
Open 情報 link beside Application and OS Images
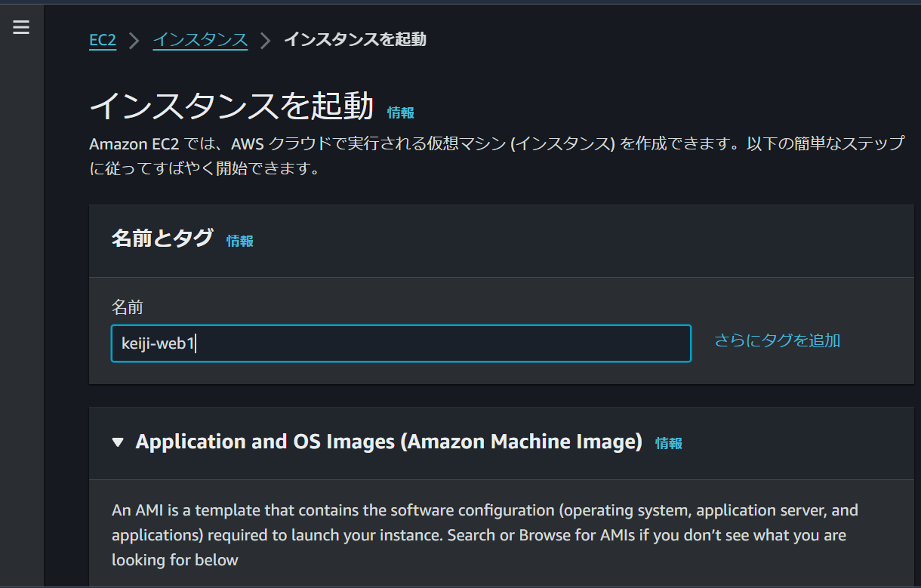pos(669,444)
